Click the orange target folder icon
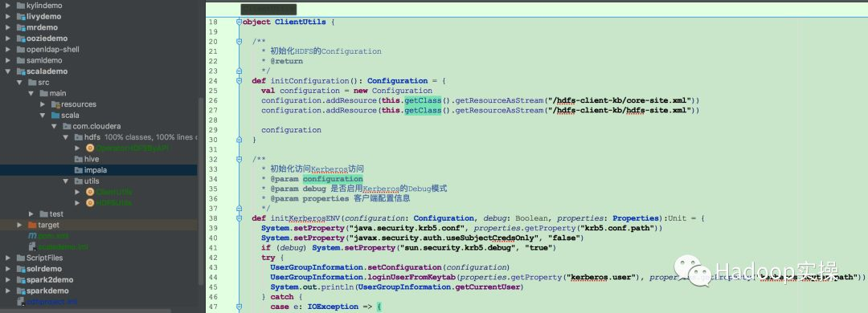 pyautogui.click(x=31, y=225)
